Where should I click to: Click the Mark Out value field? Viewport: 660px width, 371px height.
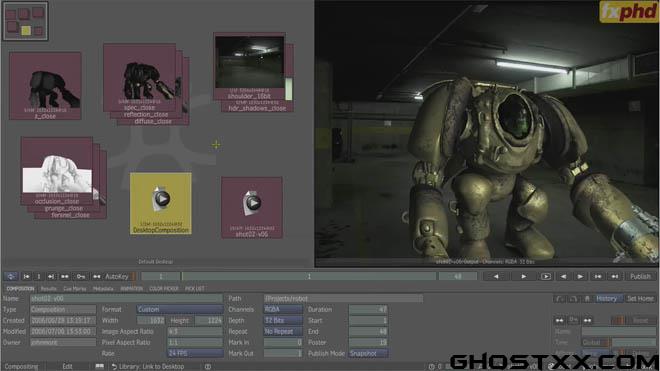pyautogui.click(x=283, y=353)
